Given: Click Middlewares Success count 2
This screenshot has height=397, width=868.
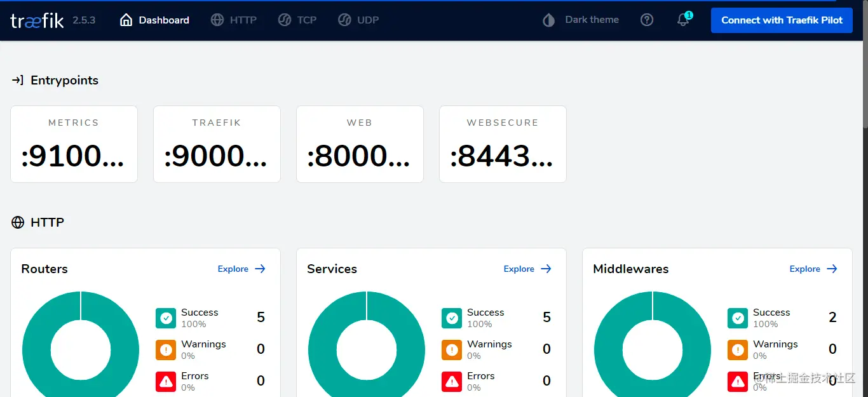Looking at the screenshot, I should (x=832, y=318).
